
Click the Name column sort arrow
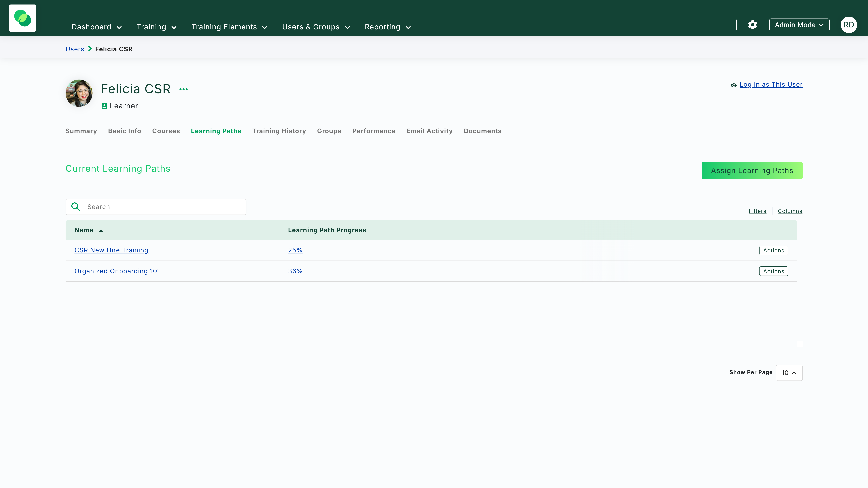point(101,231)
